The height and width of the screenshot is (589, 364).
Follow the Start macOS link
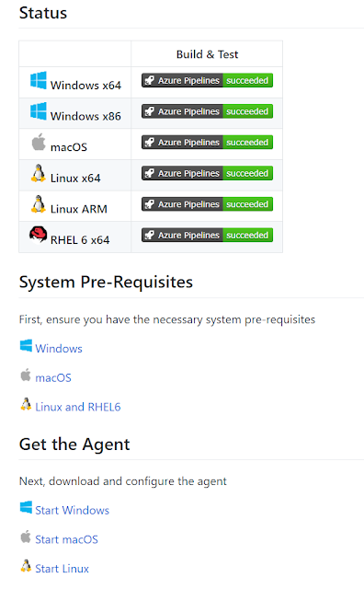pos(66,539)
